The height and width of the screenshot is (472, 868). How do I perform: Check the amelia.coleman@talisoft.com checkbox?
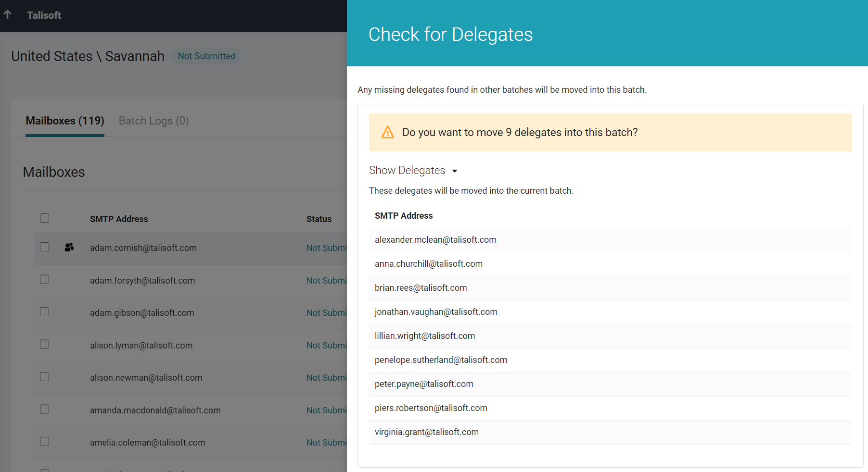pos(45,442)
